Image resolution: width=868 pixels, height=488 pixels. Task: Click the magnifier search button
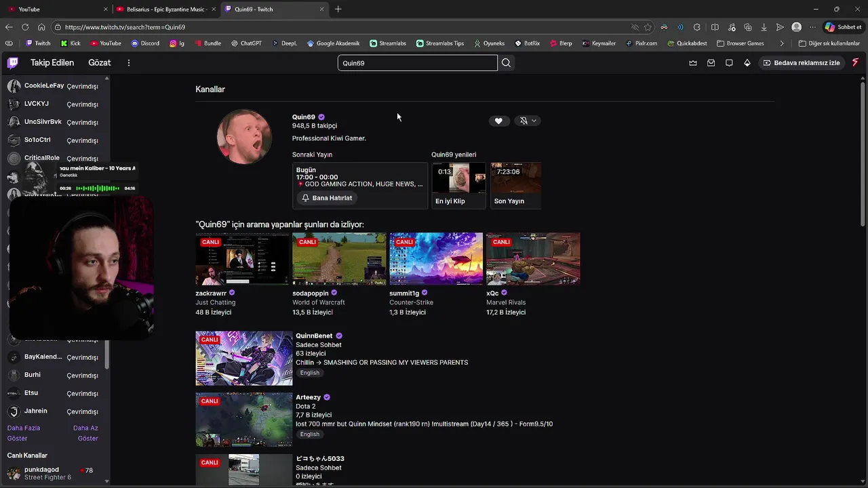(506, 63)
